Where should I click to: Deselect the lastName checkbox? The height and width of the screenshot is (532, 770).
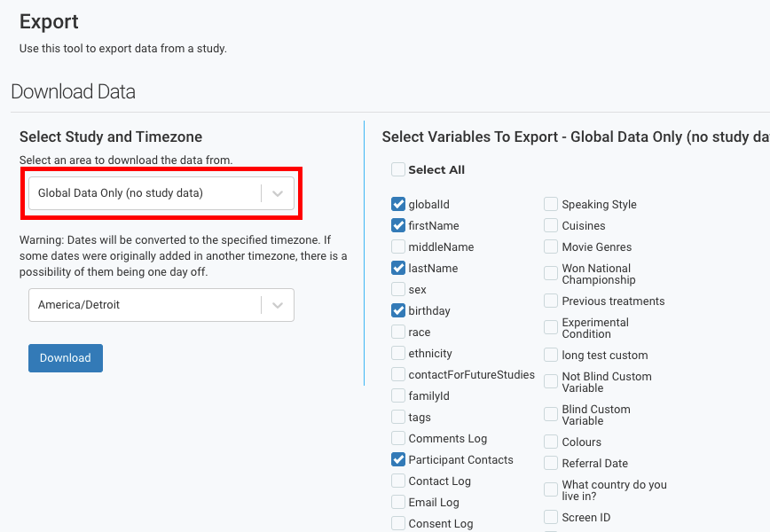click(x=398, y=268)
